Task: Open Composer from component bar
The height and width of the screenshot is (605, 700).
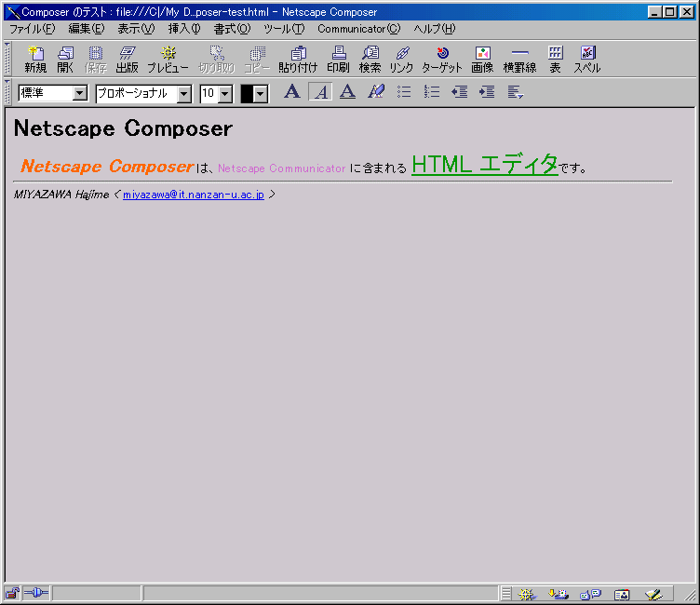Action: [x=653, y=594]
